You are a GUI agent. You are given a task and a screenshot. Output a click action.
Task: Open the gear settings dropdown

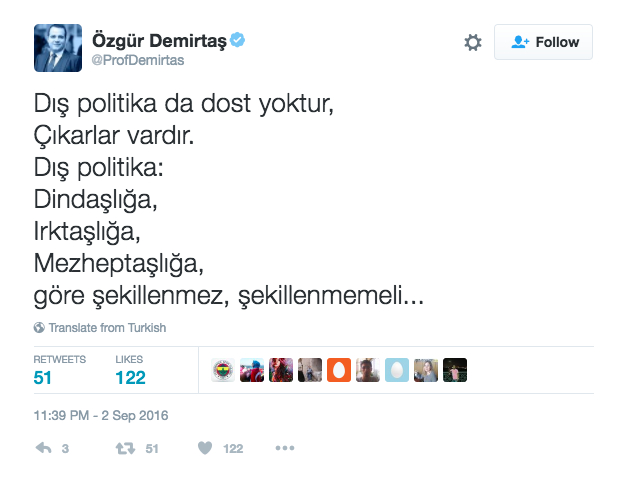tap(473, 42)
